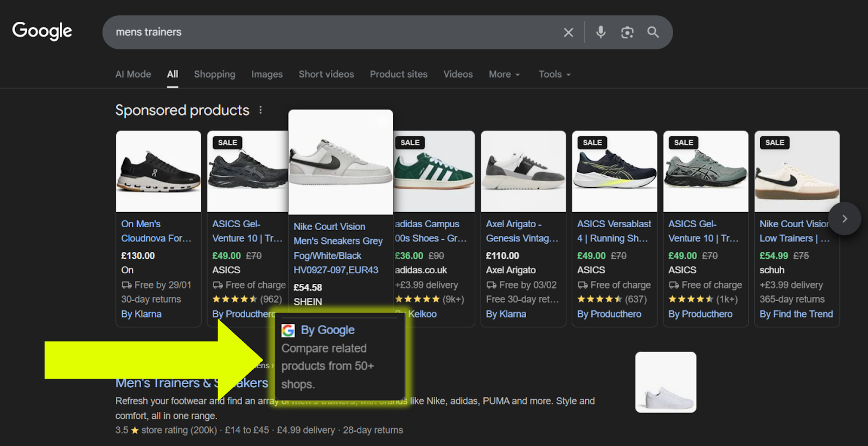This screenshot has height=446, width=868.
Task: Click By Klarna under On Cloudnova
Action: [141, 314]
